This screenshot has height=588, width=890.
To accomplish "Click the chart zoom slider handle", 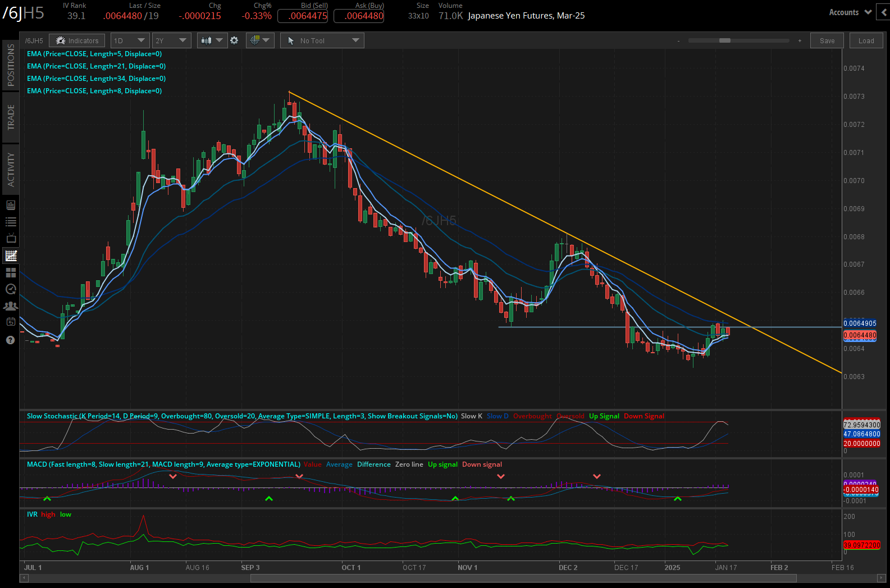I will [724, 40].
